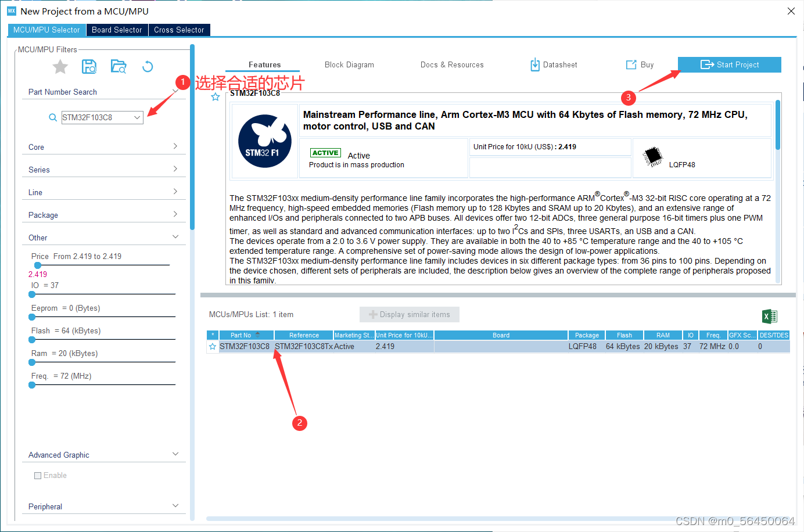Expand the Core filter section
Viewport: 804px width, 532px height.
[175, 146]
